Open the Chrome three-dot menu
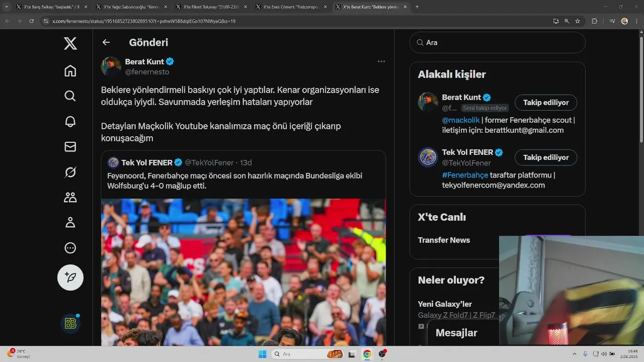Image resolution: width=644 pixels, height=362 pixels. tap(636, 21)
